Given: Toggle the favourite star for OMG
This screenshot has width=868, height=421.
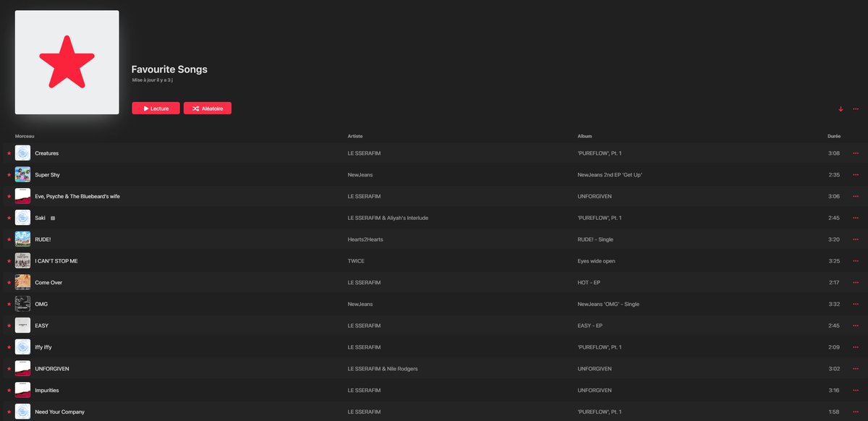Looking at the screenshot, I should coord(9,304).
